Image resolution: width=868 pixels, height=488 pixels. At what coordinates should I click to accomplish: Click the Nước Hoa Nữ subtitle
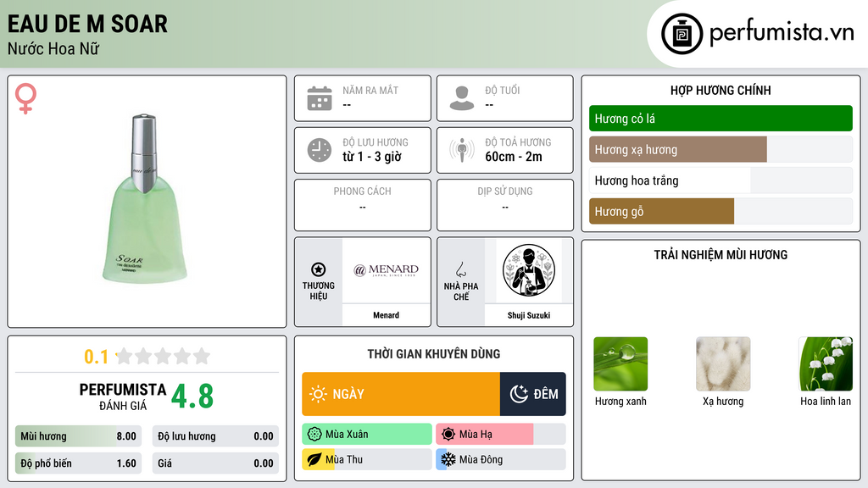53,49
